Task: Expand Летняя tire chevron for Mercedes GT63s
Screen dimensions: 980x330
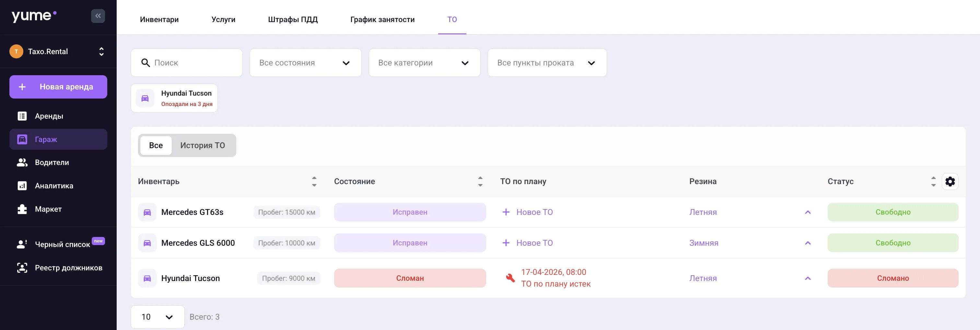Action: pos(808,212)
